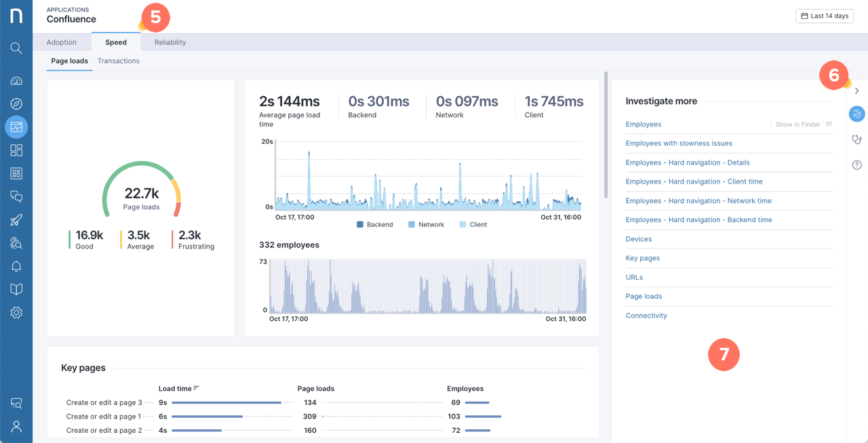
Task: Collapse the right panel with the chevron
Action: click(857, 91)
